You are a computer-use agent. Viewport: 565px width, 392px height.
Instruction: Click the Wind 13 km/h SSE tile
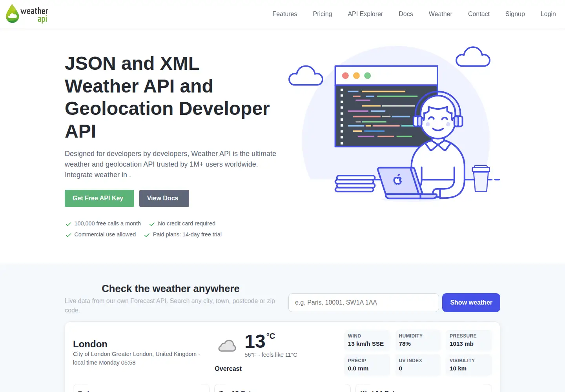(367, 340)
